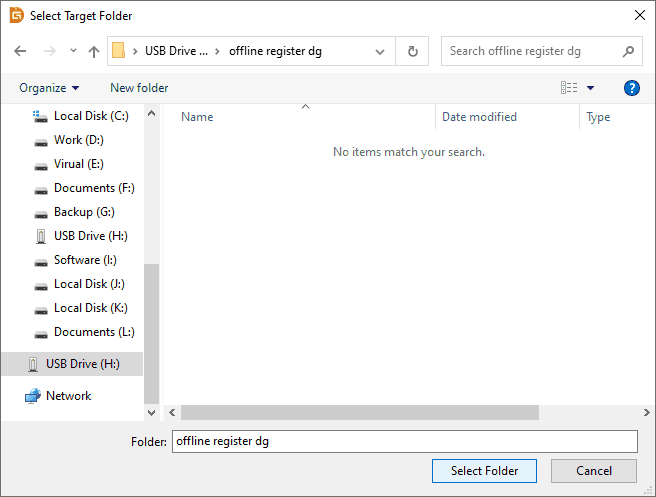Expand the address bar history dropdown
656x497 pixels.
click(380, 51)
